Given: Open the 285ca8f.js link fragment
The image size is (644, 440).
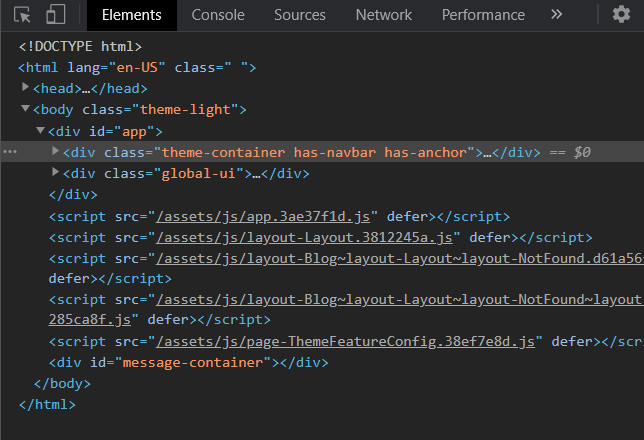Looking at the screenshot, I should (90, 320).
